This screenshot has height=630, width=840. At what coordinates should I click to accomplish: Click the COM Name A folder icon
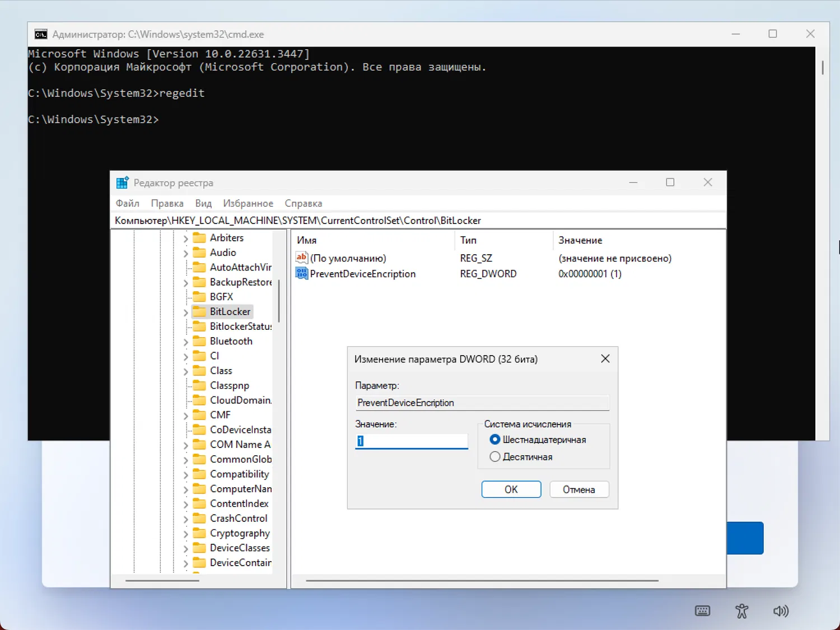[x=199, y=444]
